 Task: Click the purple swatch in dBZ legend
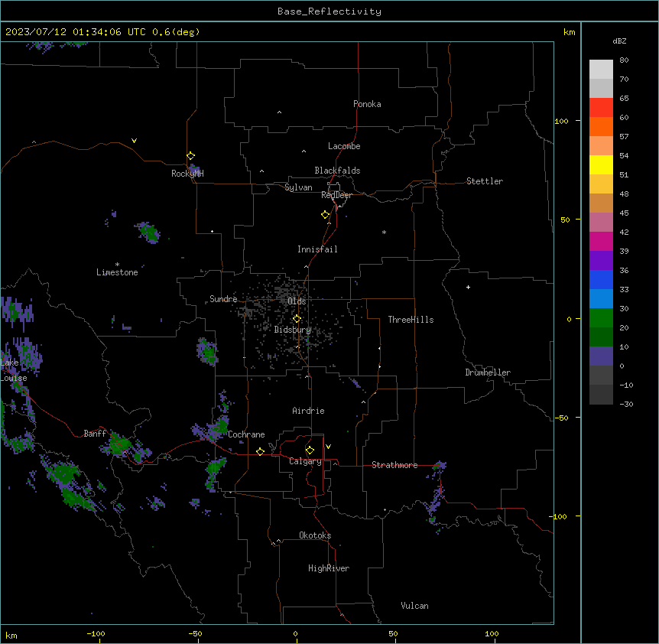pos(601,260)
